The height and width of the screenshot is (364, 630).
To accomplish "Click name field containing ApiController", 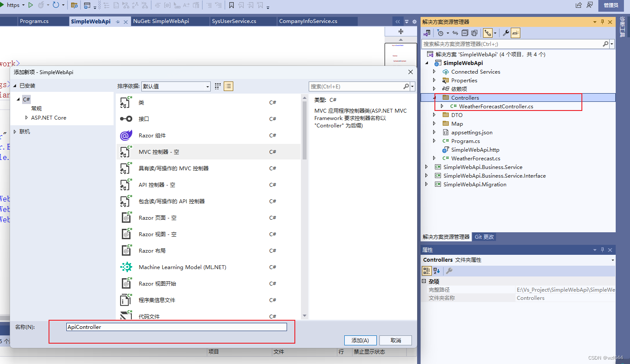I will pyautogui.click(x=176, y=327).
